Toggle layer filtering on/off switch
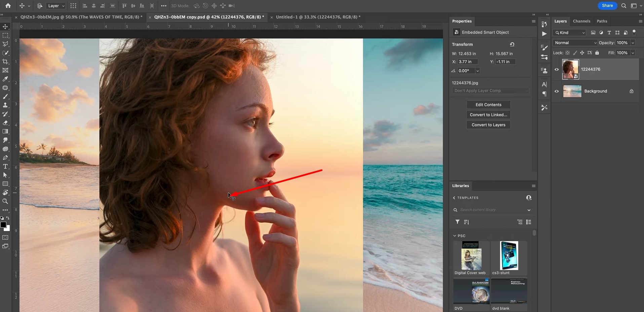 pyautogui.click(x=634, y=32)
